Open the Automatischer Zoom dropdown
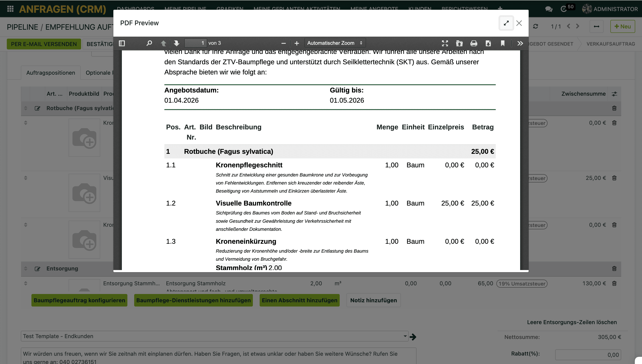642x364 pixels. tap(335, 43)
